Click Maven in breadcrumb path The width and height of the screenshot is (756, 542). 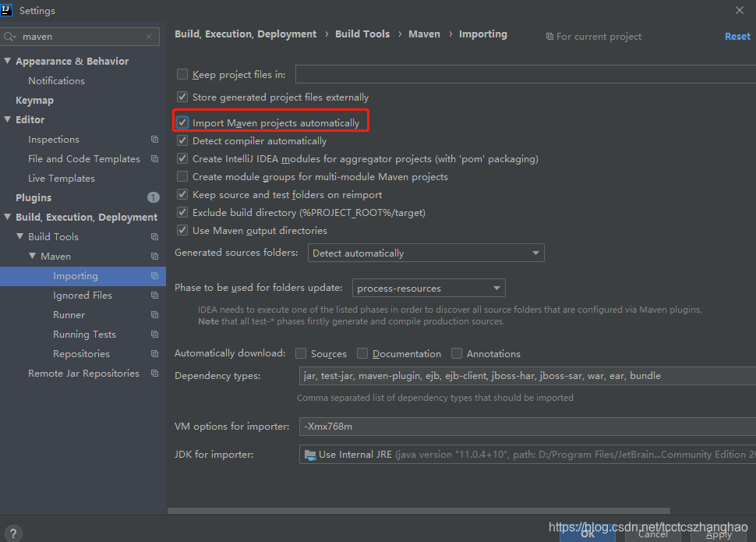pos(424,34)
